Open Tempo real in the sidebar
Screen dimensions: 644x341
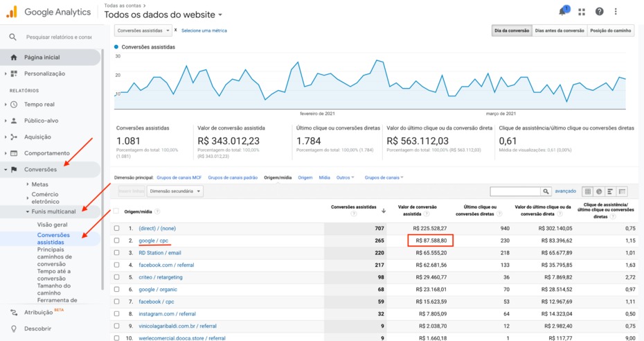(x=39, y=105)
